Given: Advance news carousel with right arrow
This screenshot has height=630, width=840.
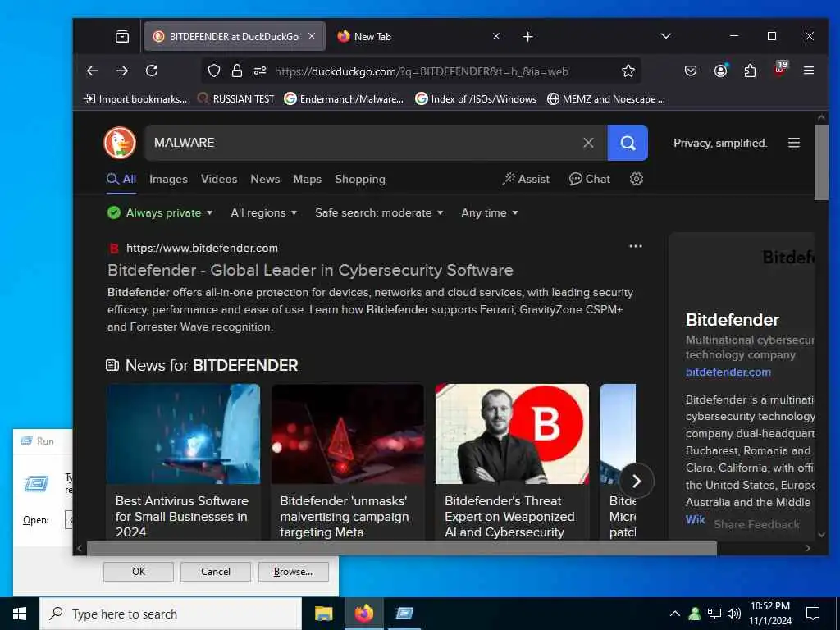Looking at the screenshot, I should pos(637,481).
